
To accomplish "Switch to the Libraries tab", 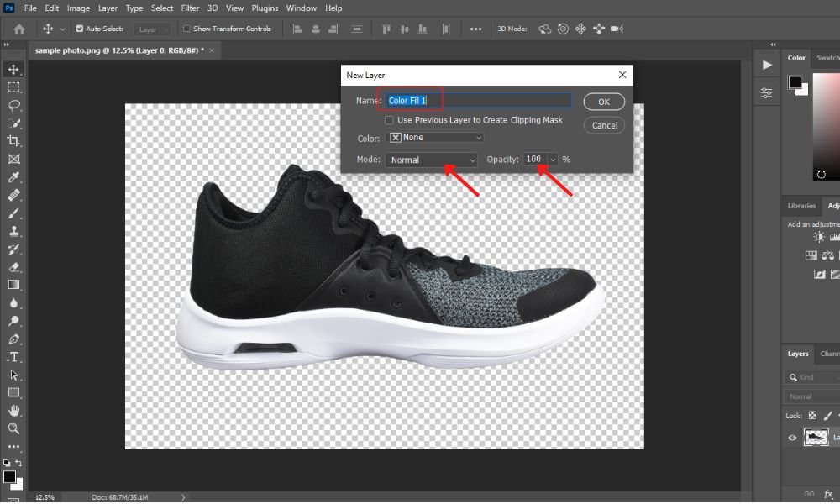I will [801, 206].
